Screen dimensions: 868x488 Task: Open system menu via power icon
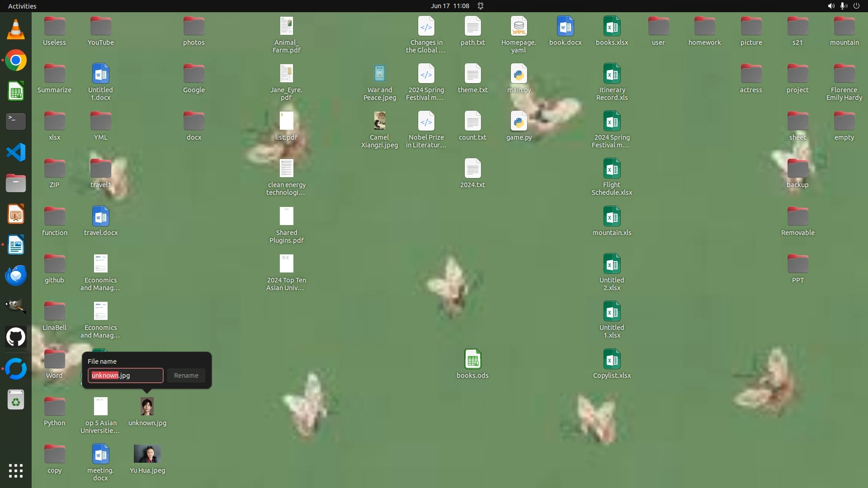(856, 6)
